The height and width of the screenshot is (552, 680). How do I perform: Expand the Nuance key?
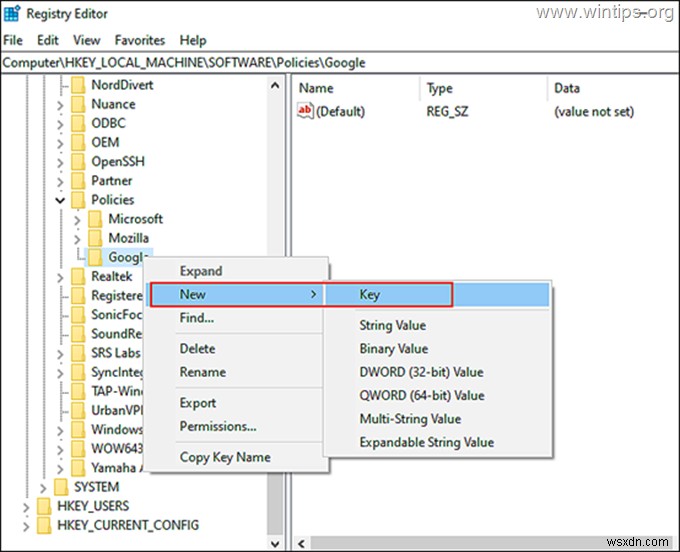click(x=60, y=105)
